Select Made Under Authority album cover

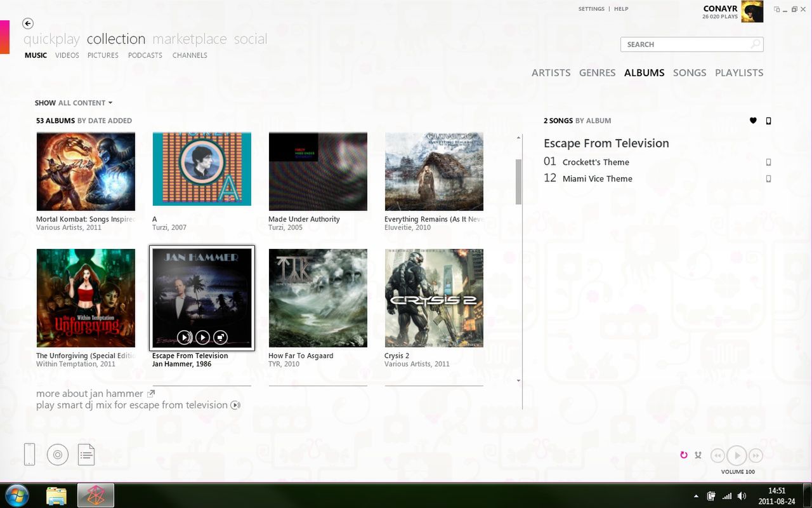[x=318, y=171]
